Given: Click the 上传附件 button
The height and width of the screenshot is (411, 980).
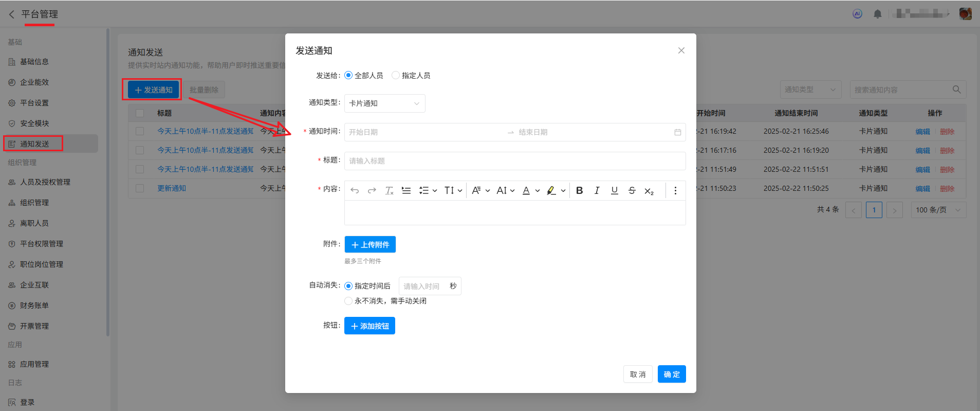Looking at the screenshot, I should pyautogui.click(x=370, y=245).
